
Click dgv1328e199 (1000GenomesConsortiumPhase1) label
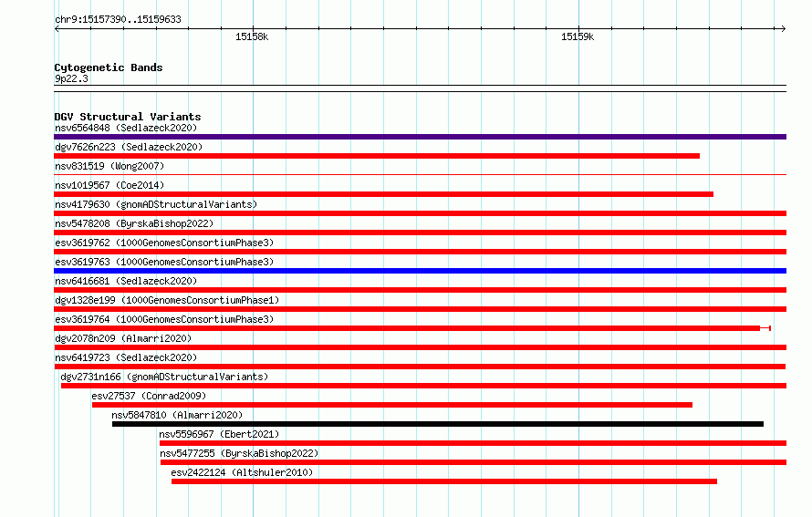coord(167,300)
